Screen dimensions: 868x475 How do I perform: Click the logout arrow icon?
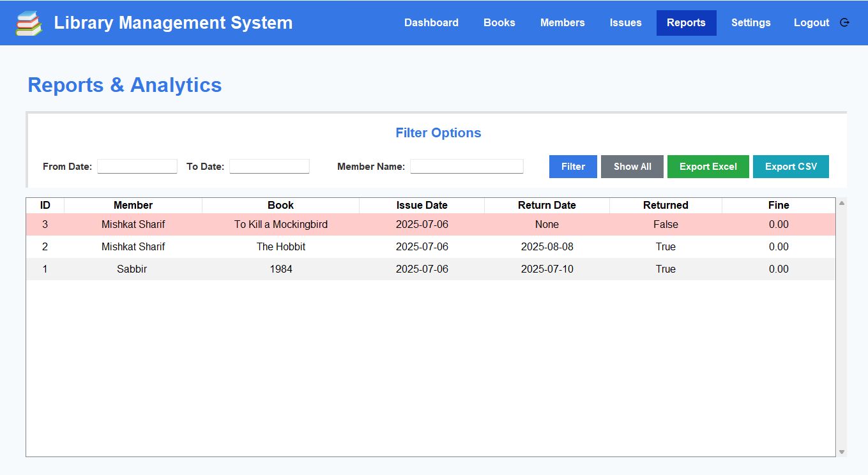coord(844,23)
